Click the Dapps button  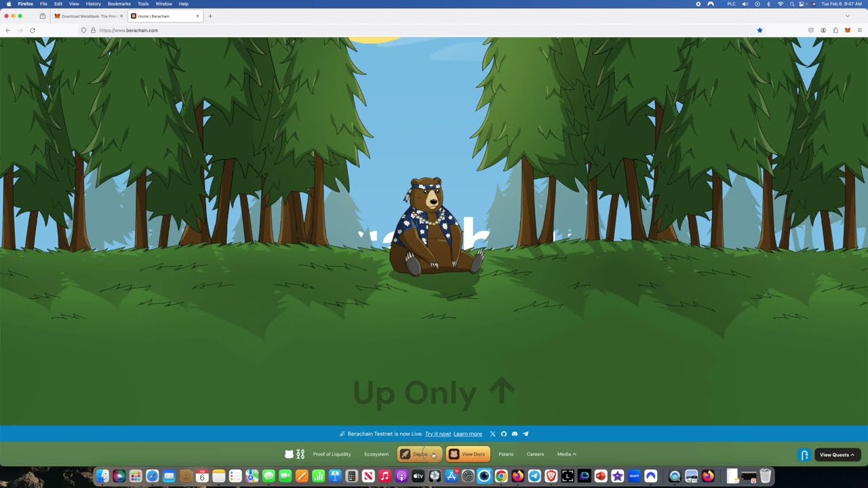tap(420, 454)
